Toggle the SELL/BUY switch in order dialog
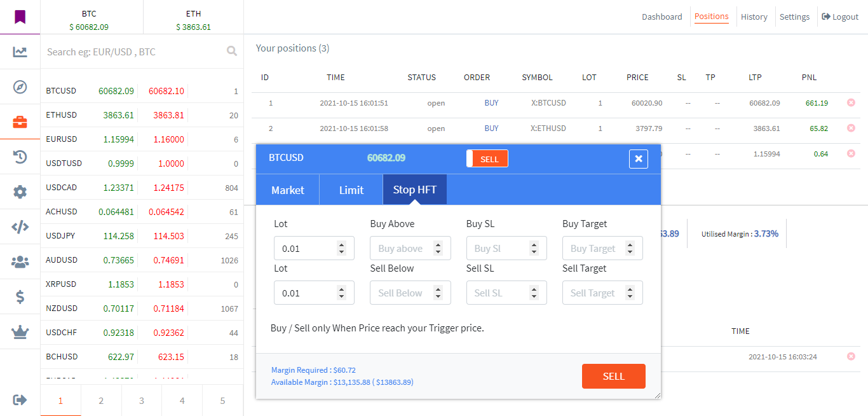Image resolution: width=868 pixels, height=416 pixels. [x=487, y=159]
